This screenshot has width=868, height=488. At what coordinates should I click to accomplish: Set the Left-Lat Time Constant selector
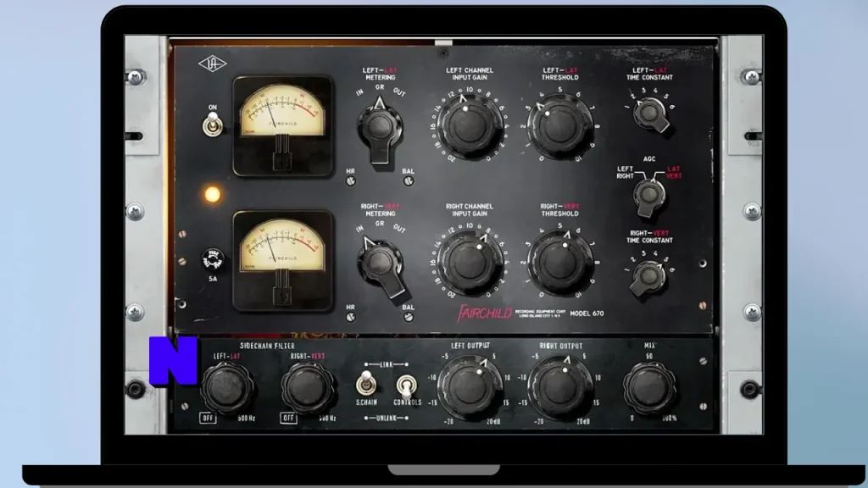click(x=650, y=114)
